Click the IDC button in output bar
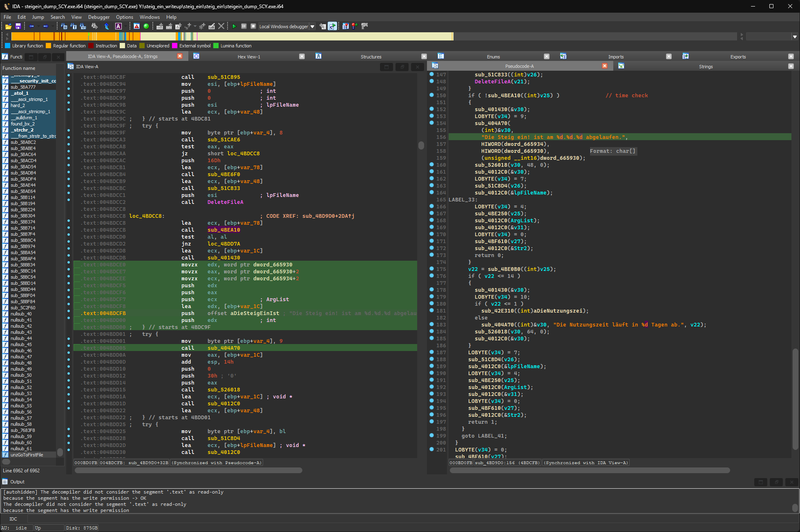Image resolution: width=800 pixels, height=532 pixels. (13, 519)
